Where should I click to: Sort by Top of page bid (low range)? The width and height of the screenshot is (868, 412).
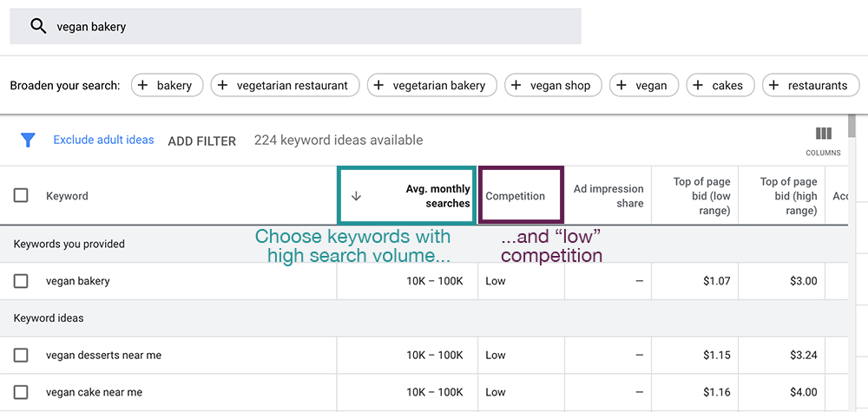[x=701, y=196]
